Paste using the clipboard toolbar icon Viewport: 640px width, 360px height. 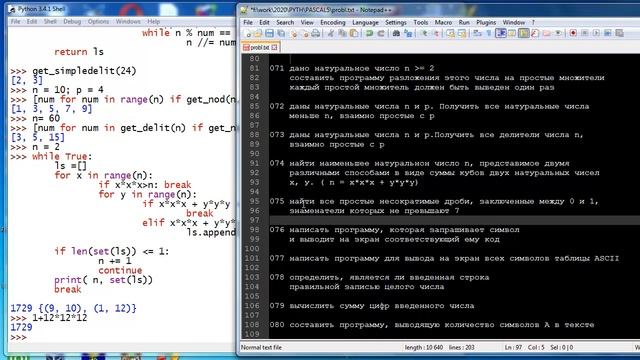(x=354, y=33)
